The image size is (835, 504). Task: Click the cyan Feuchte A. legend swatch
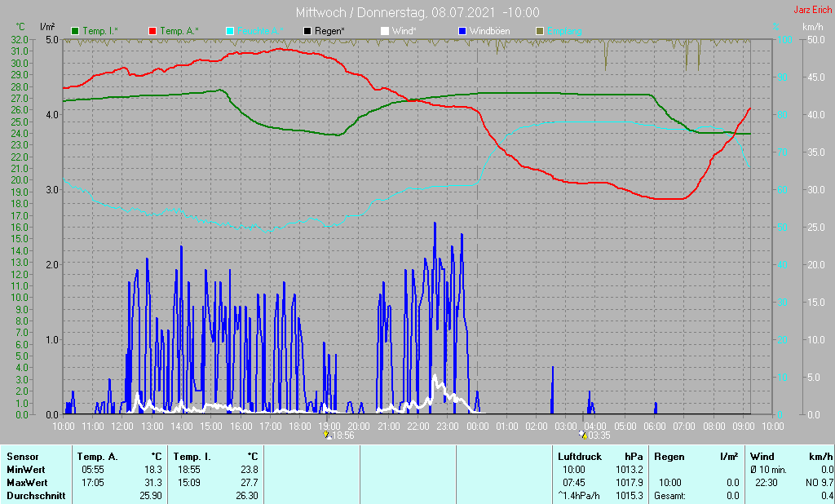230,32
